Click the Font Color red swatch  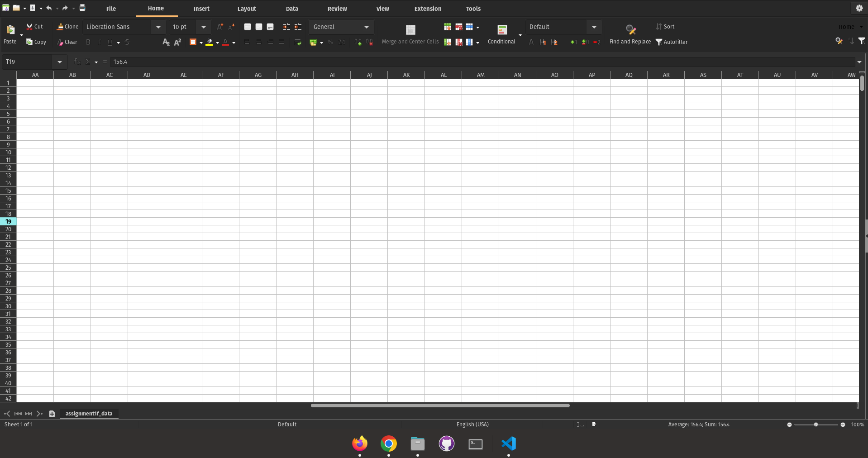point(225,42)
